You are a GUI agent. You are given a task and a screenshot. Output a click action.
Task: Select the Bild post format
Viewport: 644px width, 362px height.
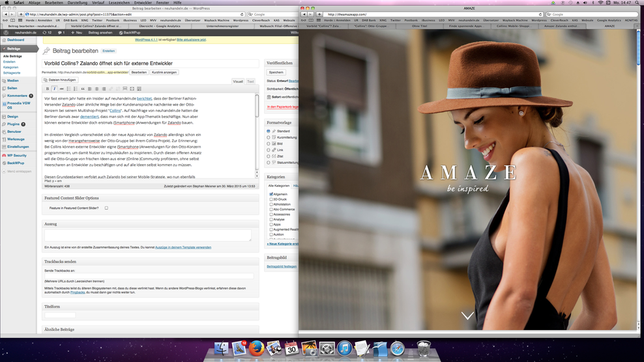point(269,144)
